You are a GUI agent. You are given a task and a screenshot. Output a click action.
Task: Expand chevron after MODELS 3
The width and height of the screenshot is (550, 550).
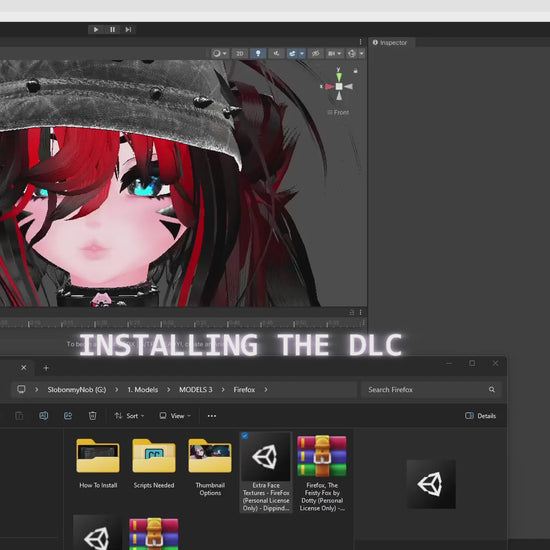click(x=223, y=390)
